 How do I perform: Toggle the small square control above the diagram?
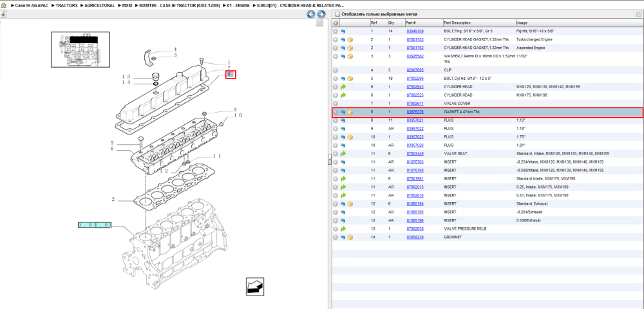[x=319, y=23]
